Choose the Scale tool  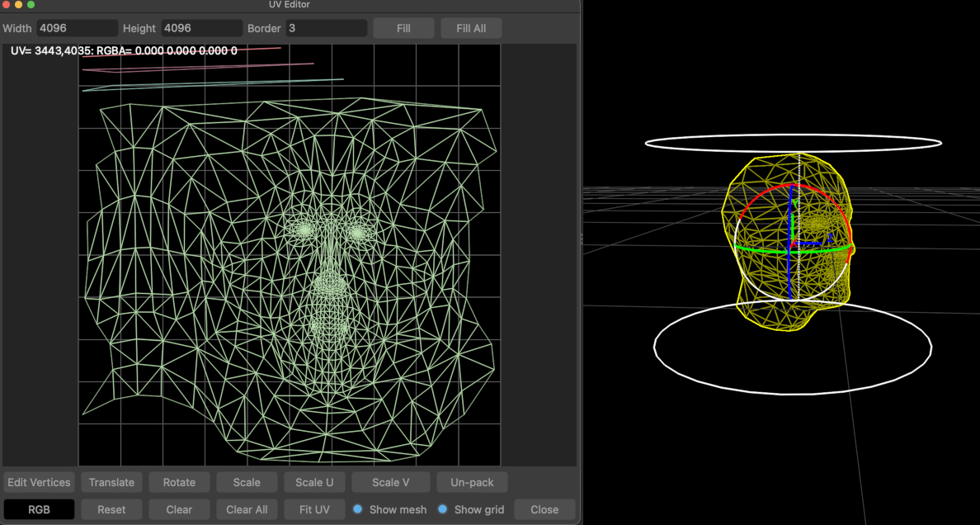pyautogui.click(x=247, y=482)
